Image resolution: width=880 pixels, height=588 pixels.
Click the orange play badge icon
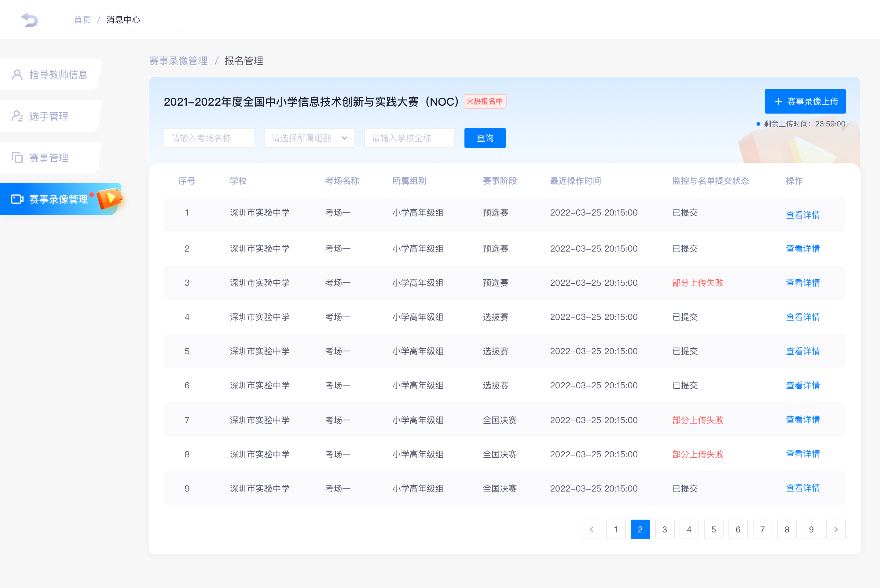point(109,198)
